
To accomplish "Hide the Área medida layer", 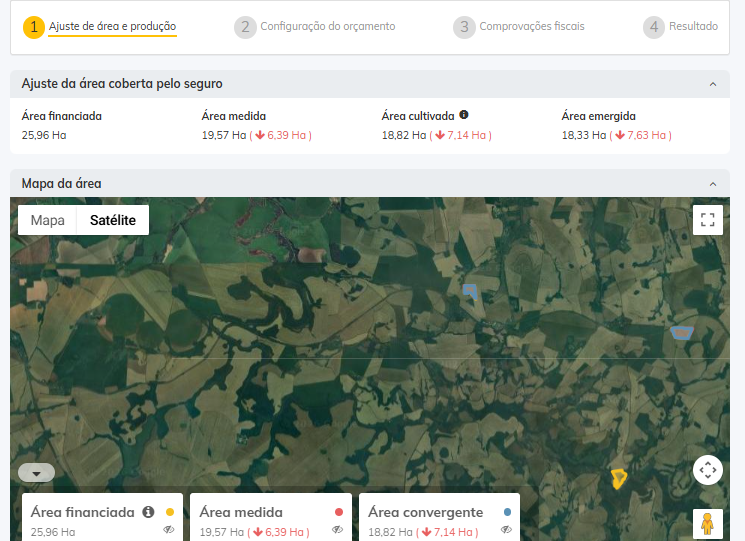I will [337, 530].
